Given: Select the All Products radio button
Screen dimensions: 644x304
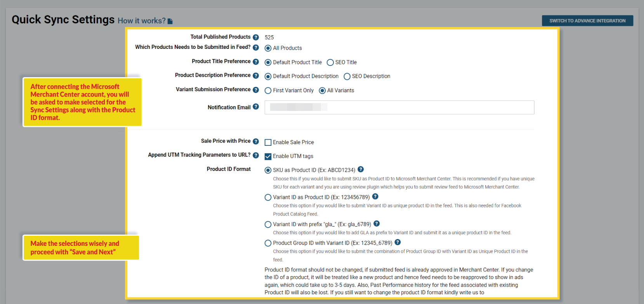Looking at the screenshot, I should pyautogui.click(x=268, y=48).
